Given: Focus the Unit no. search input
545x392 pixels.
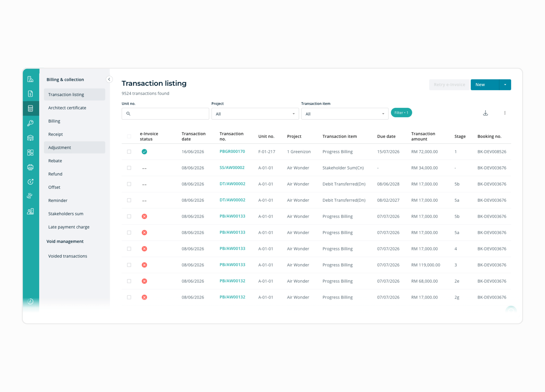Looking at the screenshot, I should [x=165, y=114].
